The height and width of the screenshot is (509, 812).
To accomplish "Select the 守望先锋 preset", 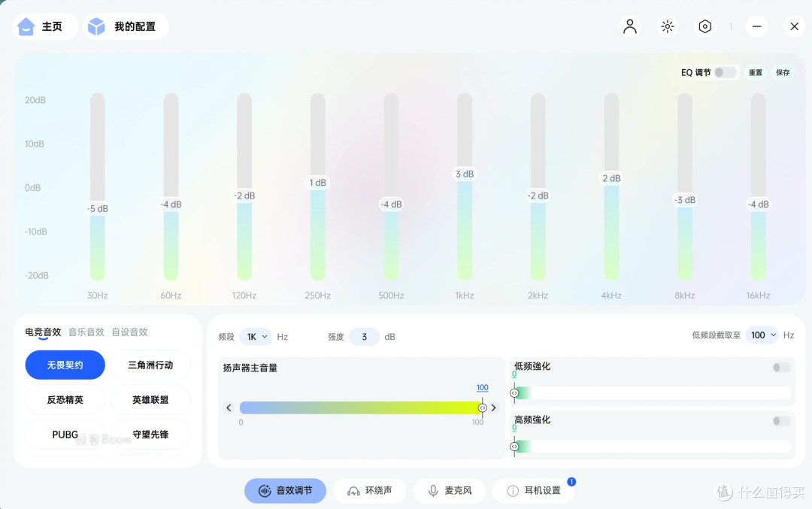I will click(150, 435).
